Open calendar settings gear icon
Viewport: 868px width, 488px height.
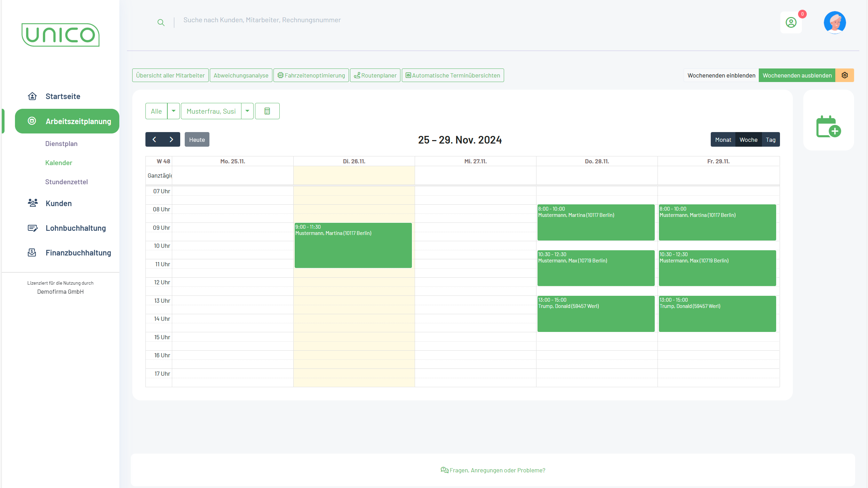pos(844,75)
